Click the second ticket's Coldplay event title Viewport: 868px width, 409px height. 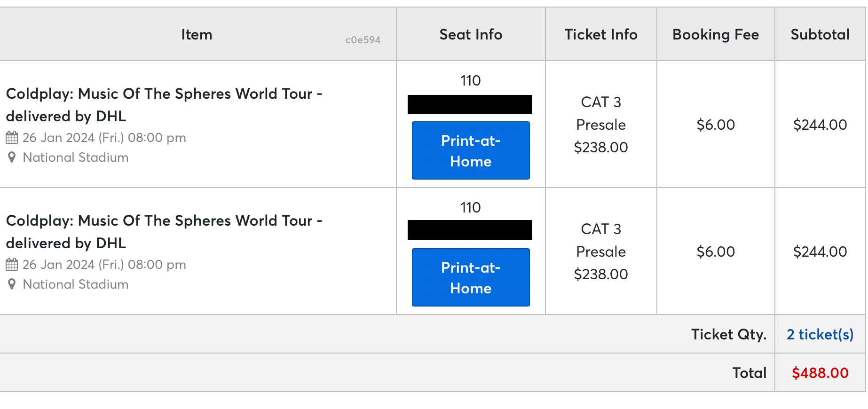(x=164, y=232)
